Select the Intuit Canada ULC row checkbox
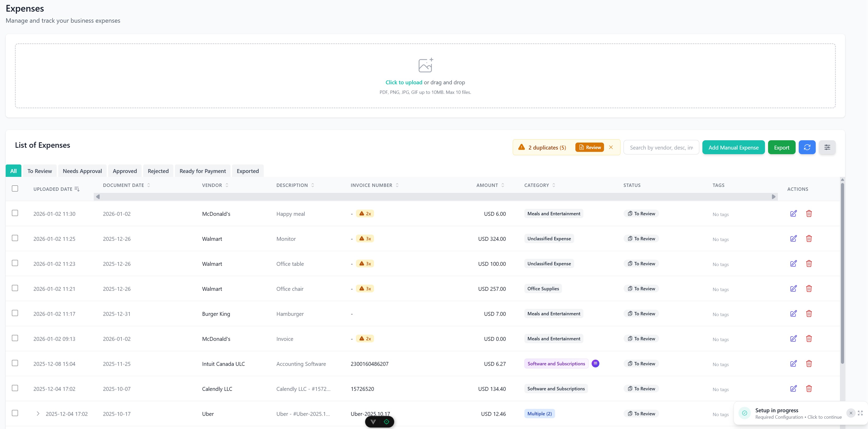This screenshot has height=429, width=868. tap(14, 363)
